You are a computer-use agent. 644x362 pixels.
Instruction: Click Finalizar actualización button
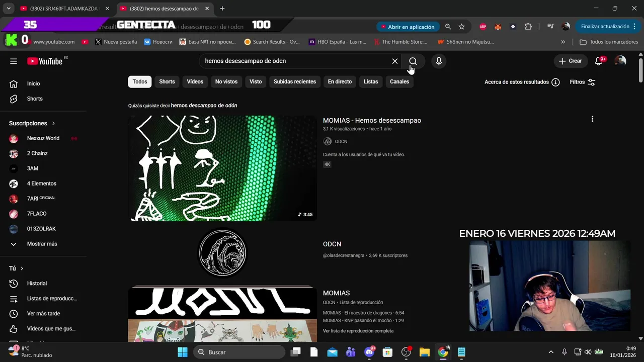point(609,27)
